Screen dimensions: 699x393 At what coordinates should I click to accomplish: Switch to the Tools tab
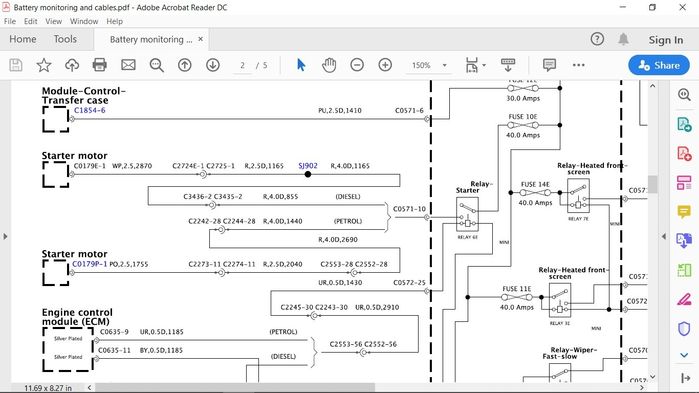click(65, 39)
